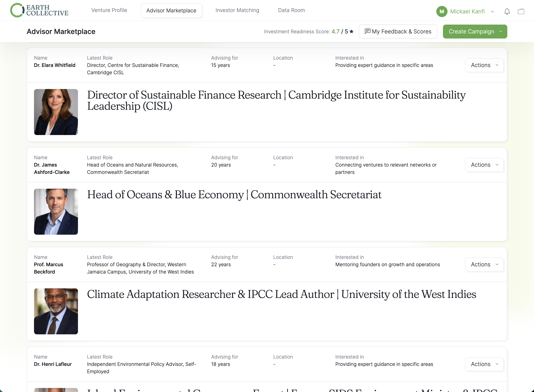This screenshot has height=392, width=534.
Task: Open the notification bell
Action: [x=507, y=11]
